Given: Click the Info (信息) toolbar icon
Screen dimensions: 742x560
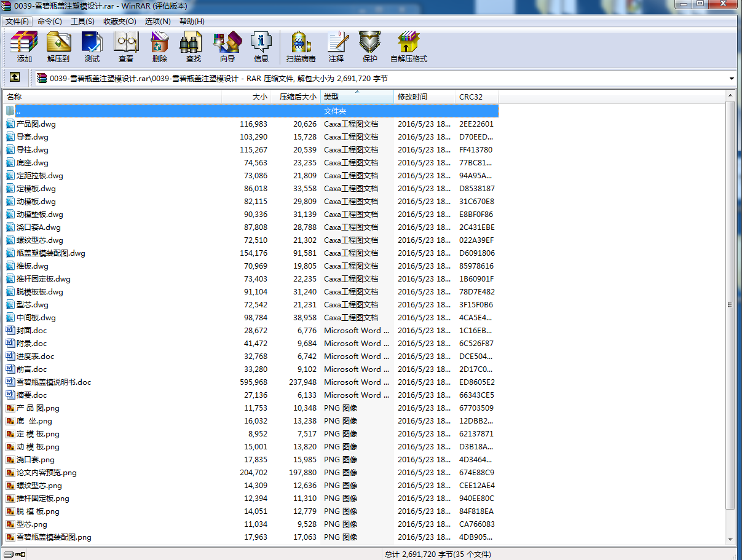Looking at the screenshot, I should pyautogui.click(x=261, y=47).
